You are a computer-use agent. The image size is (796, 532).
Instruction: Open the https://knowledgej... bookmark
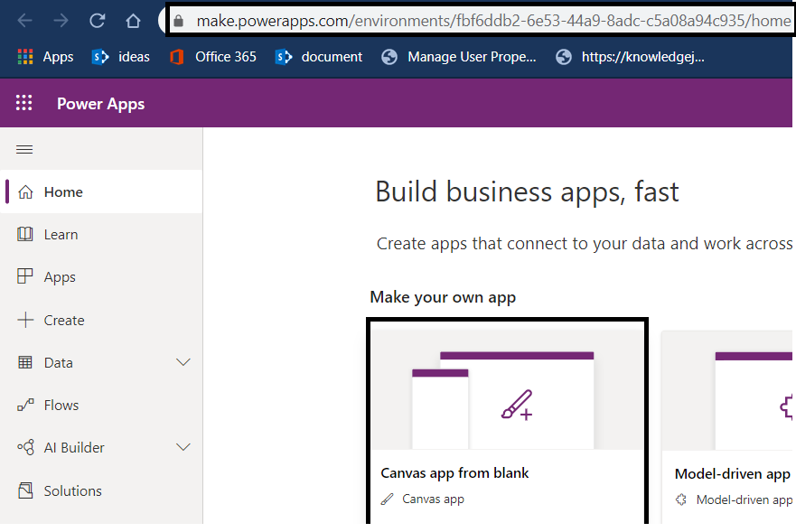click(x=630, y=57)
